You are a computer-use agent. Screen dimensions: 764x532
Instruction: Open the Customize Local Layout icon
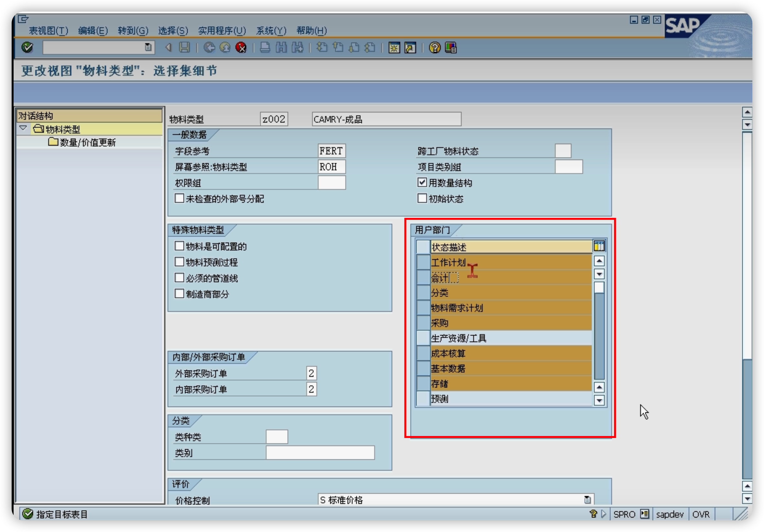click(451, 48)
